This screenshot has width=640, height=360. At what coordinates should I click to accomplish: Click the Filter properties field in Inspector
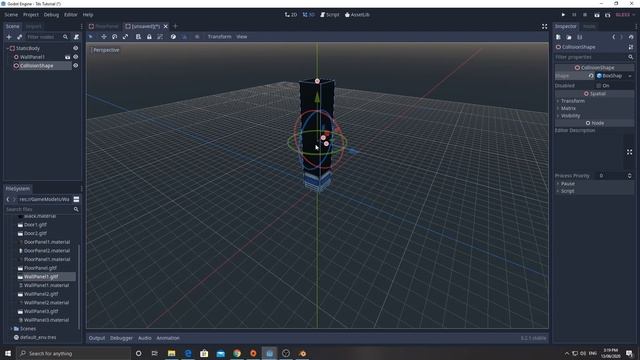click(594, 57)
